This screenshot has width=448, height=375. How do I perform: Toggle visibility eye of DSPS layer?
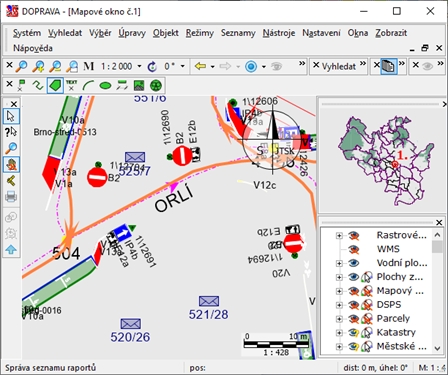(354, 305)
